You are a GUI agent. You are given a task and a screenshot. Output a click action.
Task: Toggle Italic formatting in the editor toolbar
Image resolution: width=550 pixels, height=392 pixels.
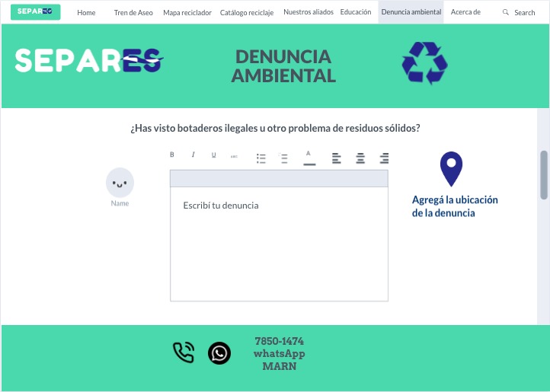tap(193, 155)
